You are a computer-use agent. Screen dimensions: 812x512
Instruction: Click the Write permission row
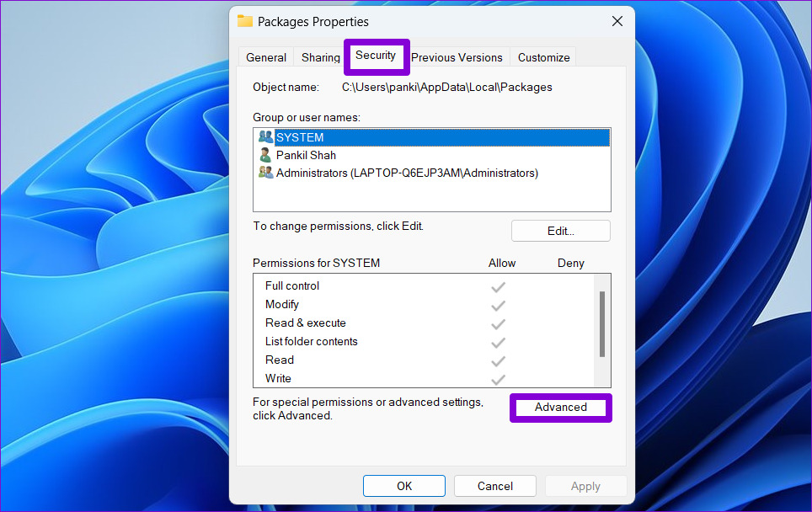(424, 378)
